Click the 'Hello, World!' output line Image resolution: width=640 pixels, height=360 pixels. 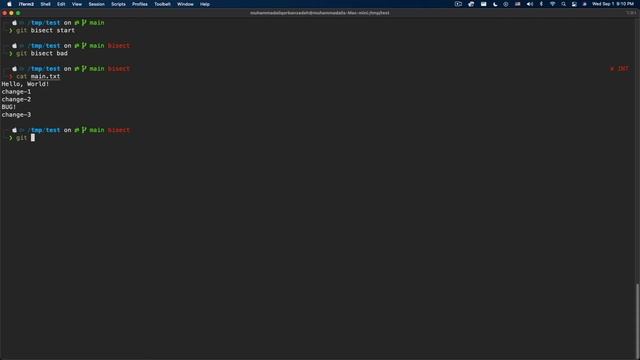(25, 84)
